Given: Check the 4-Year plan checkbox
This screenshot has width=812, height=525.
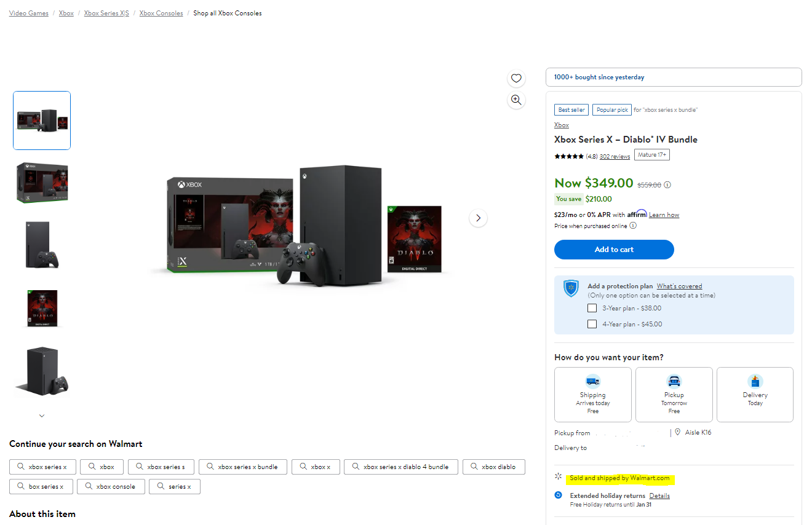Looking at the screenshot, I should tap(592, 324).
